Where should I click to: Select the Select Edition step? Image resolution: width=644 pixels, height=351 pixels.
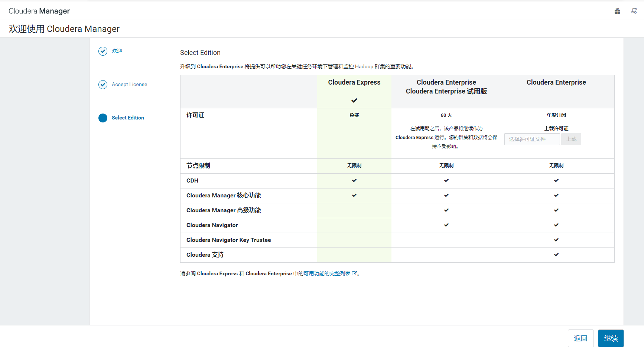click(x=128, y=118)
